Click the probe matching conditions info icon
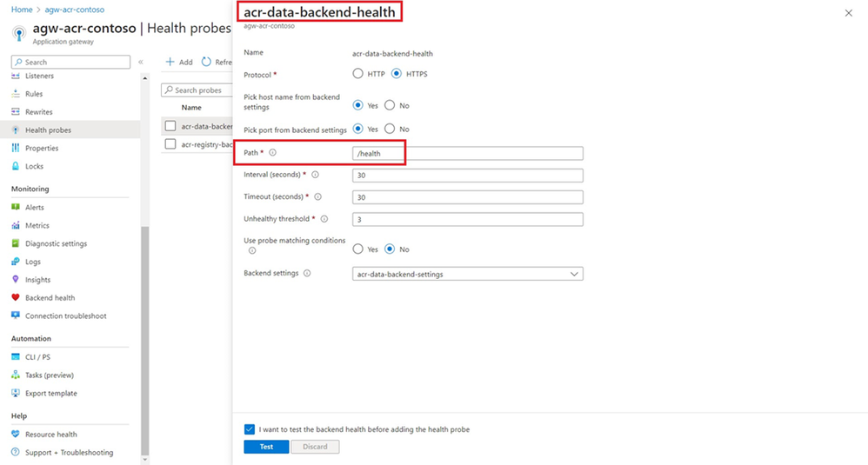Screen dimensions: 868x465 point(252,250)
